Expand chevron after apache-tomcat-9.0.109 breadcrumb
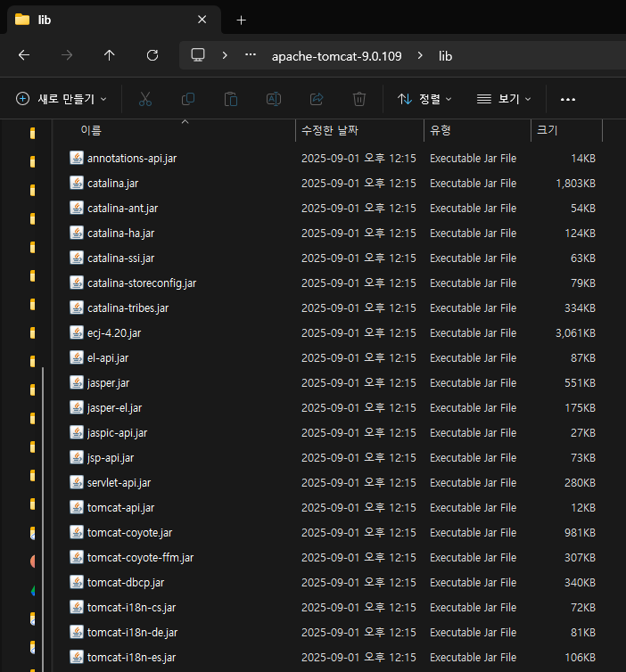Image resolution: width=626 pixels, height=672 pixels. [x=420, y=55]
